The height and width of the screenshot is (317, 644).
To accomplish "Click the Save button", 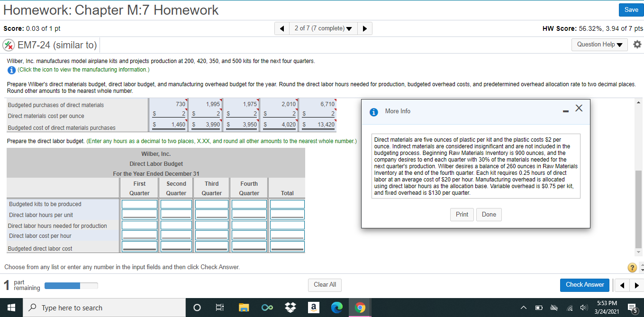I will tap(631, 9).
